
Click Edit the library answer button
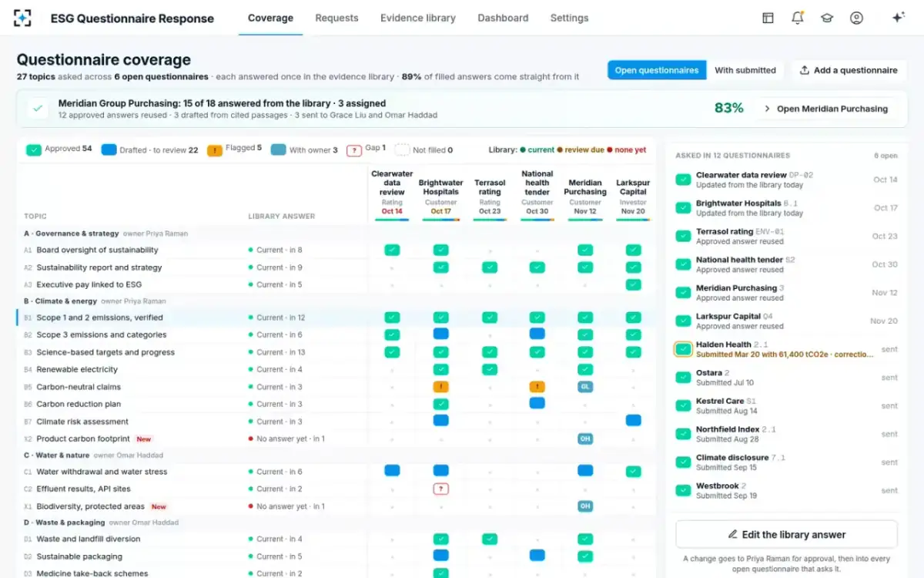[786, 534]
